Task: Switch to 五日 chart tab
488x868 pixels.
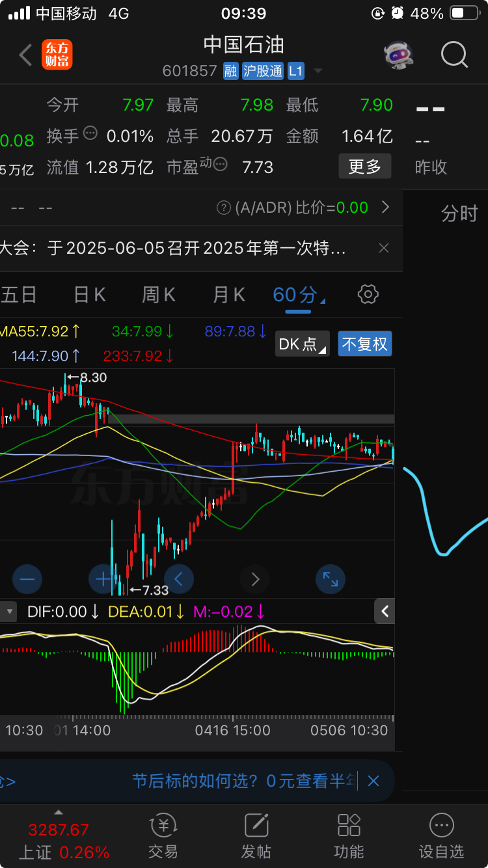Action: pos(18,295)
